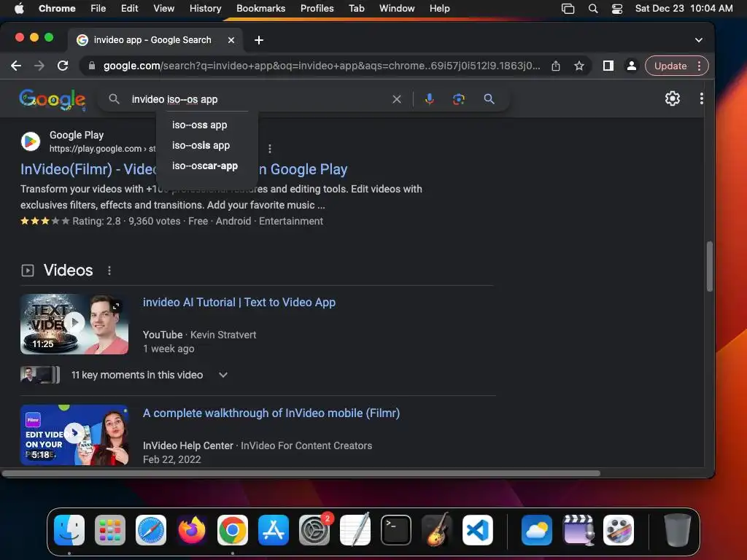Open Control Center in menu bar
747x560 pixels.
[617, 8]
